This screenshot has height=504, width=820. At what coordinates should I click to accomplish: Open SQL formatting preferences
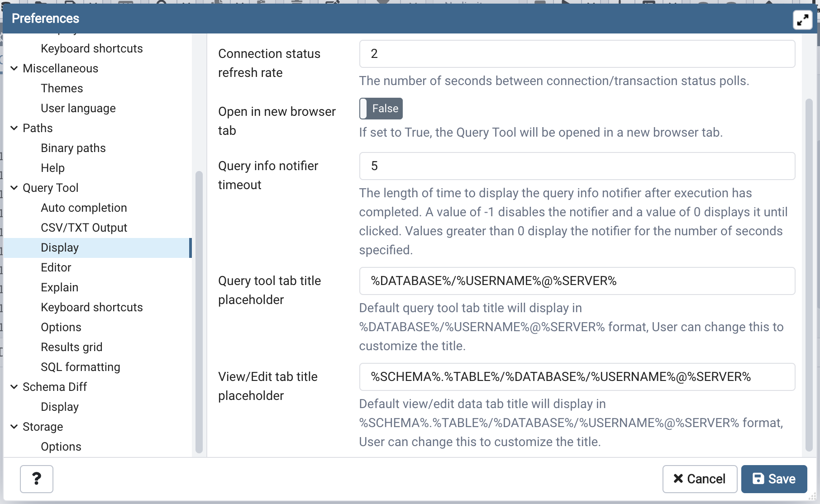(x=81, y=367)
